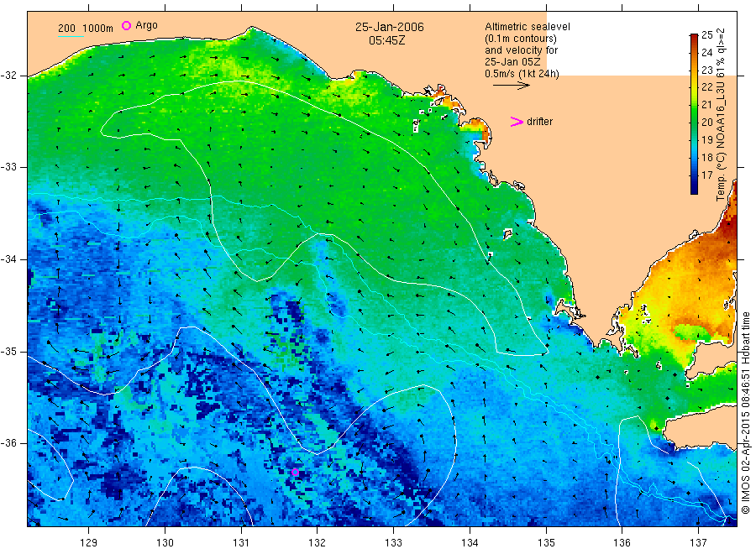Viewport: 756px width, 554px height.
Task: Click the '(0.1m contours)' text
Action: tap(521, 39)
